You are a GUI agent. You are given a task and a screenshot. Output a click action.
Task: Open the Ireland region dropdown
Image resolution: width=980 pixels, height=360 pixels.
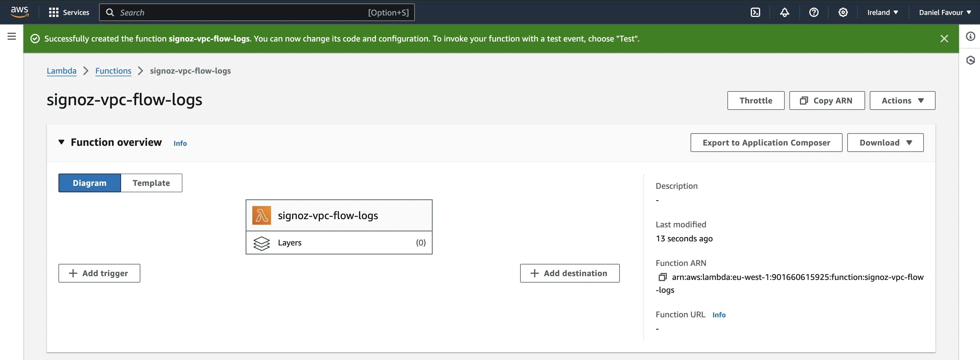click(x=883, y=13)
